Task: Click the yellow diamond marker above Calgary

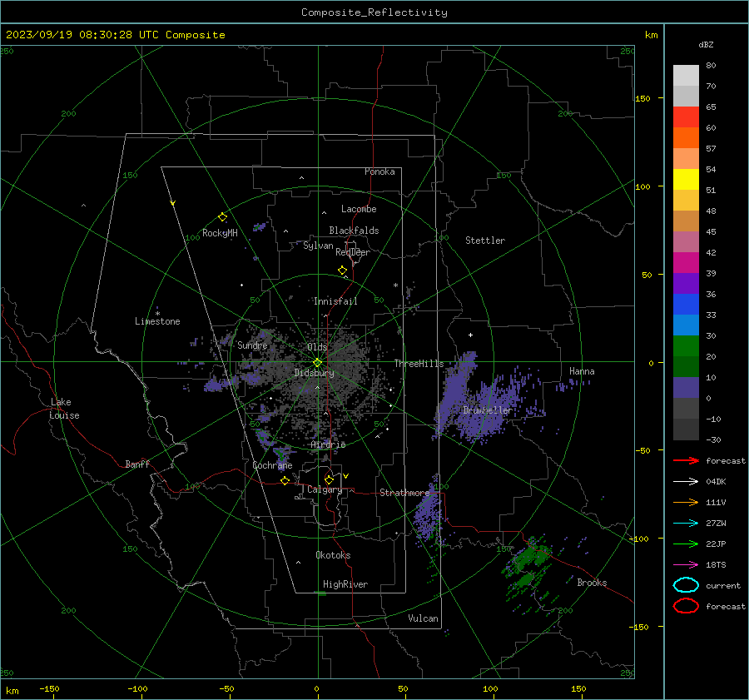Action: coord(329,479)
